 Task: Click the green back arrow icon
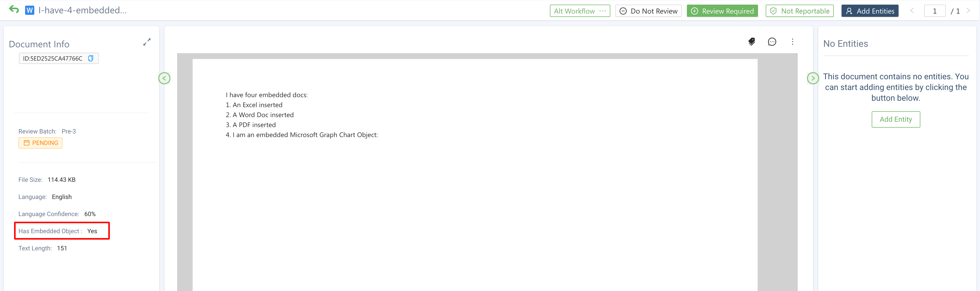click(14, 9)
